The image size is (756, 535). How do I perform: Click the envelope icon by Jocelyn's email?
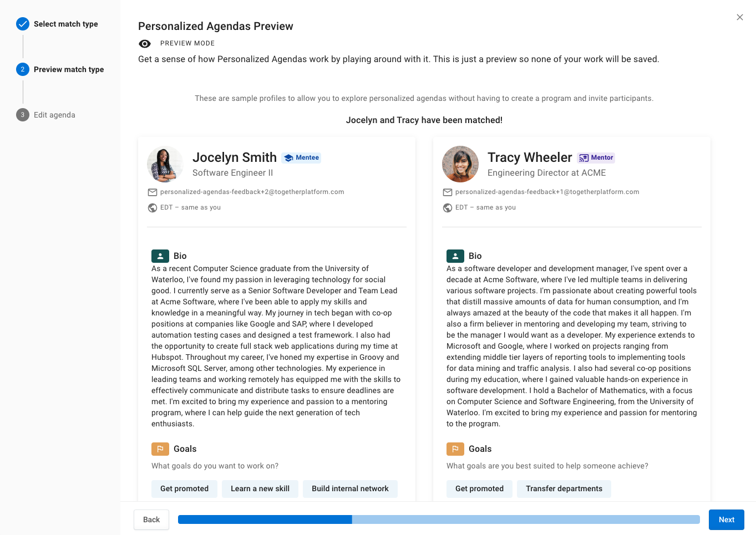tap(153, 192)
